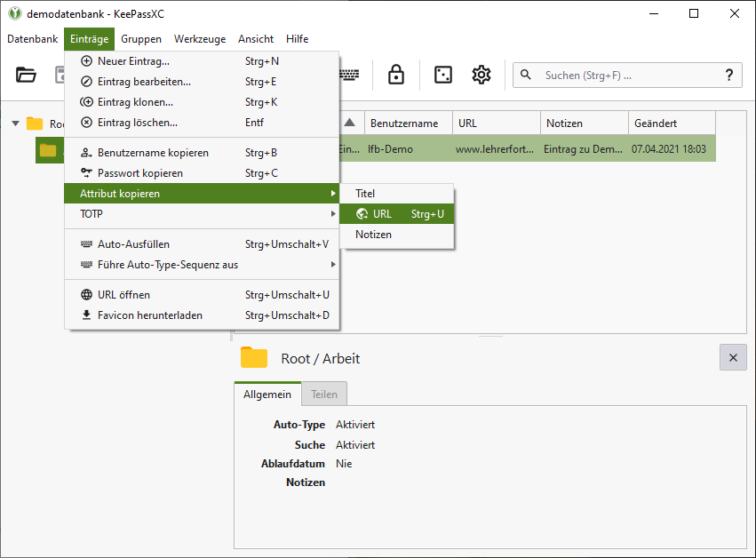Expand the TOTP submenu

202,214
